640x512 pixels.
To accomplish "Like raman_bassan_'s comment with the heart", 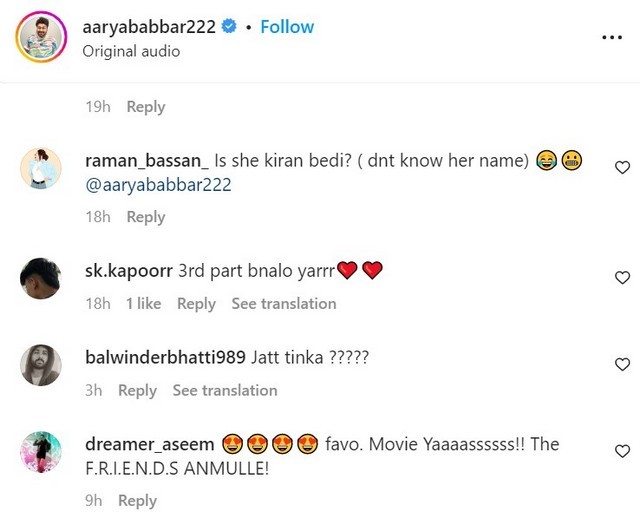I will pos(622,167).
